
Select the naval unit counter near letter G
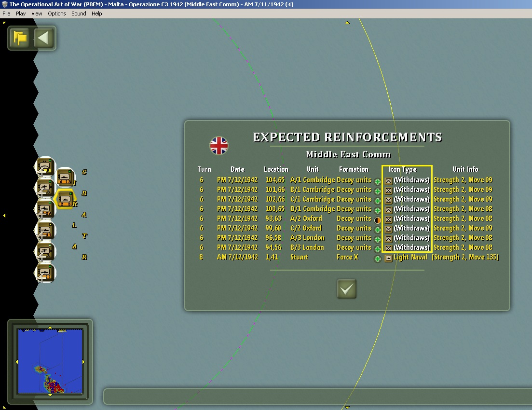[x=65, y=177]
